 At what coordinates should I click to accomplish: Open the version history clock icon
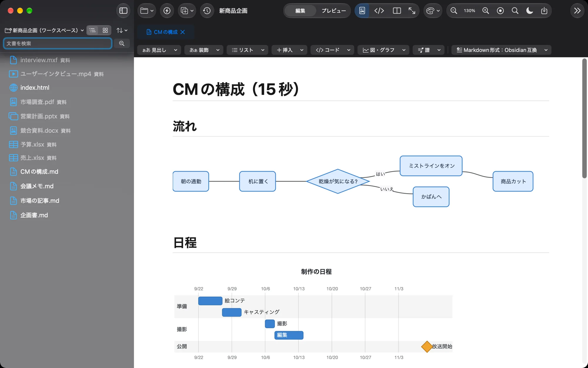click(x=207, y=11)
